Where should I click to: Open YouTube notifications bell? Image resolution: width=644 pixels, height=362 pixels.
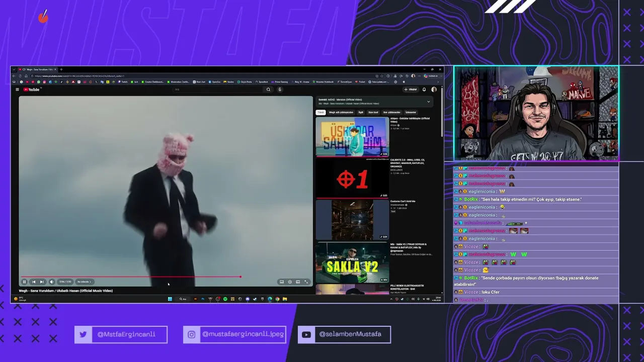pyautogui.click(x=424, y=89)
